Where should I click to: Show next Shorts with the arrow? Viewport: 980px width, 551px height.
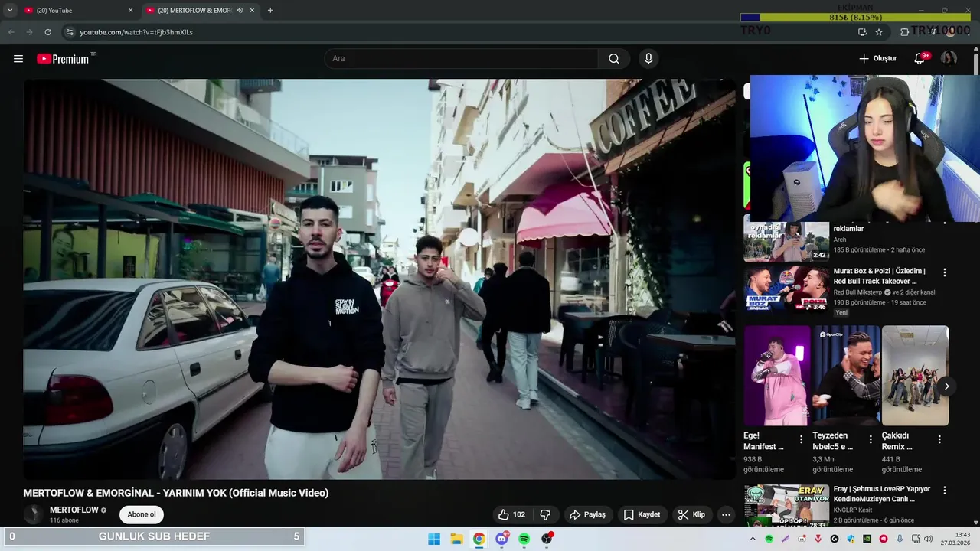coord(946,386)
